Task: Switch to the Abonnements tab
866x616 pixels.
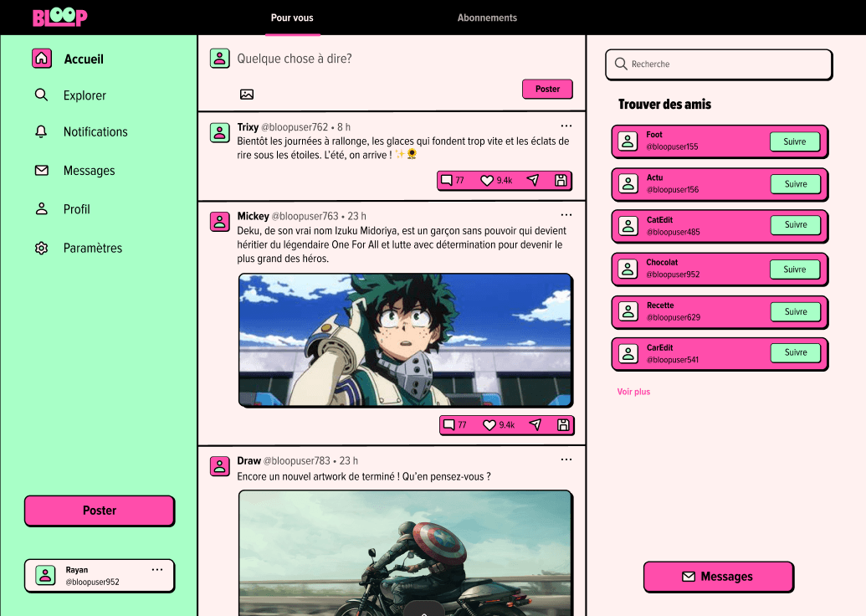Action: coord(487,18)
